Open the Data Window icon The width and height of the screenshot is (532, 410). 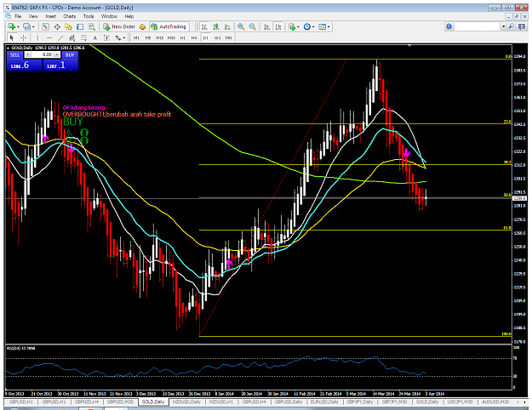57,26
